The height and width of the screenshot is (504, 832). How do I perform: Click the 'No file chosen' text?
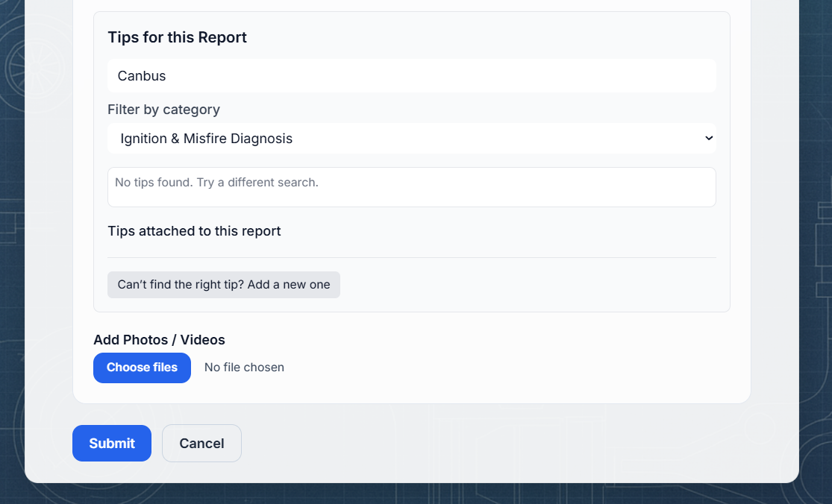(x=244, y=368)
